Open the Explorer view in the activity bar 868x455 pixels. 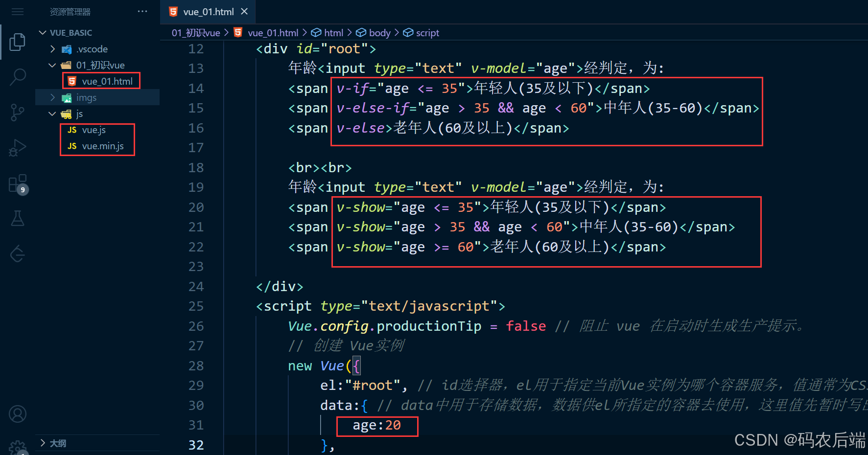coord(17,42)
